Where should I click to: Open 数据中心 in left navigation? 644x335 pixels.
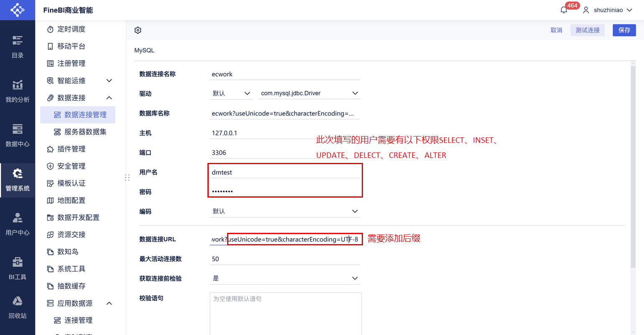click(x=18, y=136)
